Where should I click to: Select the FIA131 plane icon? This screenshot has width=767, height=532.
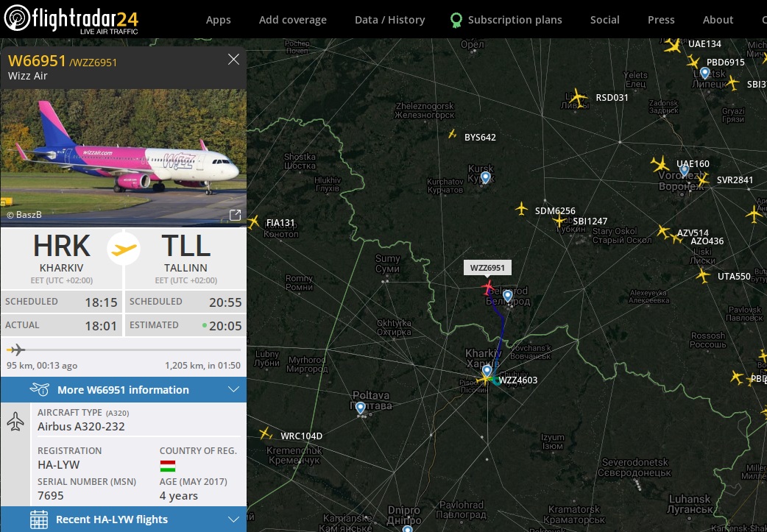[253, 222]
